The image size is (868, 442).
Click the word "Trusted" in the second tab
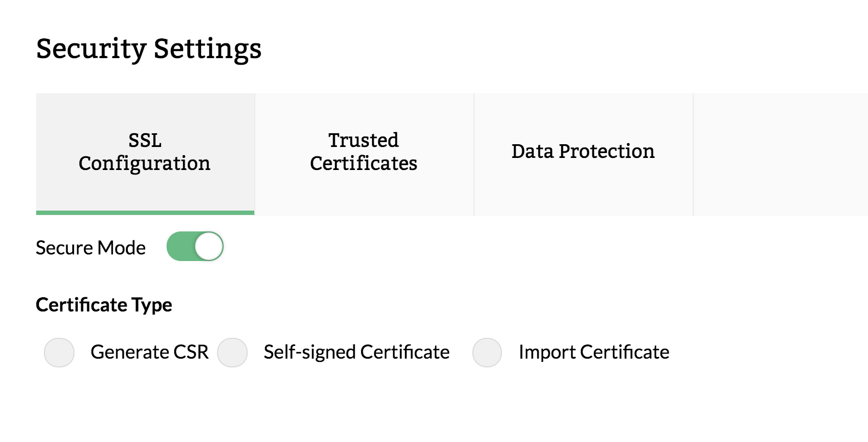point(363,140)
